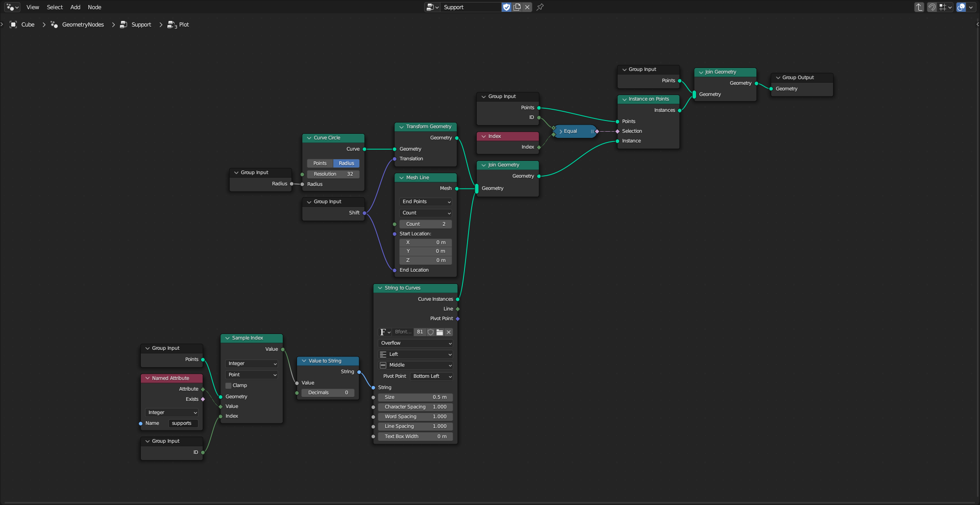Open the Overflow dropdown in String to Curves
The image size is (980, 505).
tap(415, 343)
